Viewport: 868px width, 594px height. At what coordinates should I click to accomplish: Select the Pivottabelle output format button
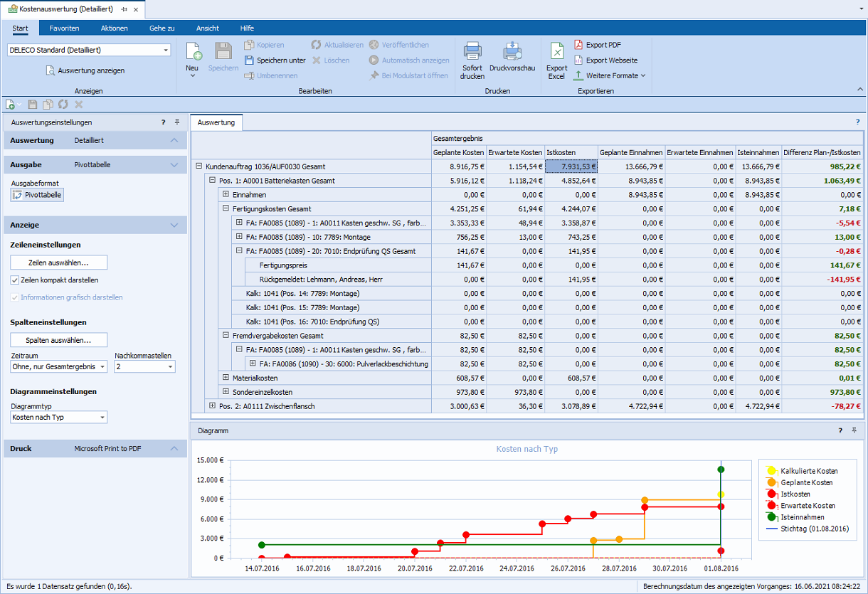pos(38,195)
